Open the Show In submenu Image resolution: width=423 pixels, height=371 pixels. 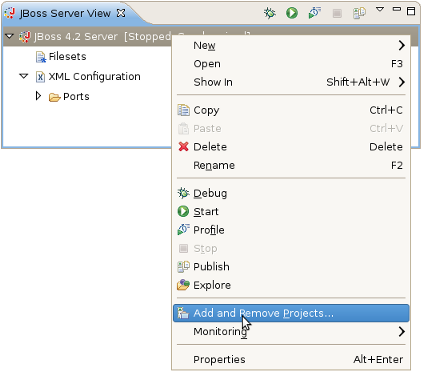pyautogui.click(x=291, y=82)
